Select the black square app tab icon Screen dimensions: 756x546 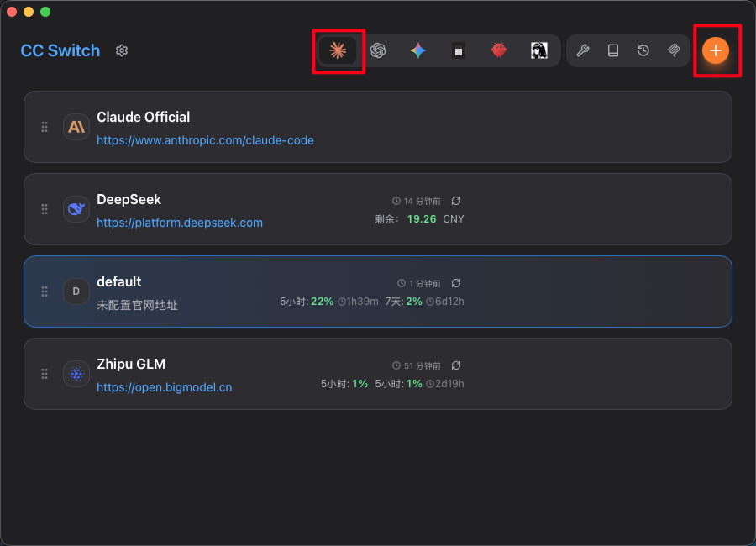click(x=459, y=50)
